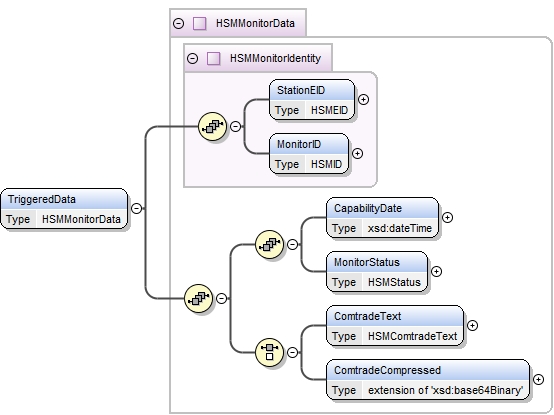Click the HSMEID type of StationEID
This screenshot has width=554, height=415.
pyautogui.click(x=329, y=111)
